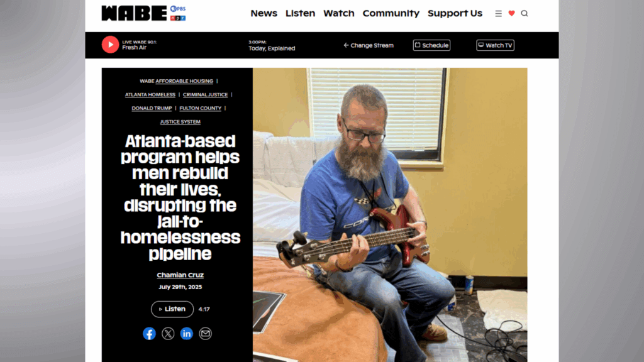Viewport: 644px width, 362px height.
Task: Share article on X
Action: [x=168, y=334]
